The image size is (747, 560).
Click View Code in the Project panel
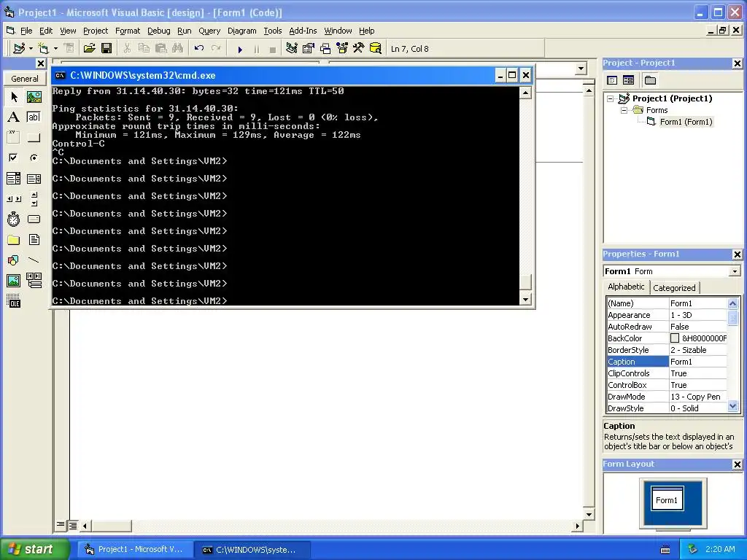612,80
